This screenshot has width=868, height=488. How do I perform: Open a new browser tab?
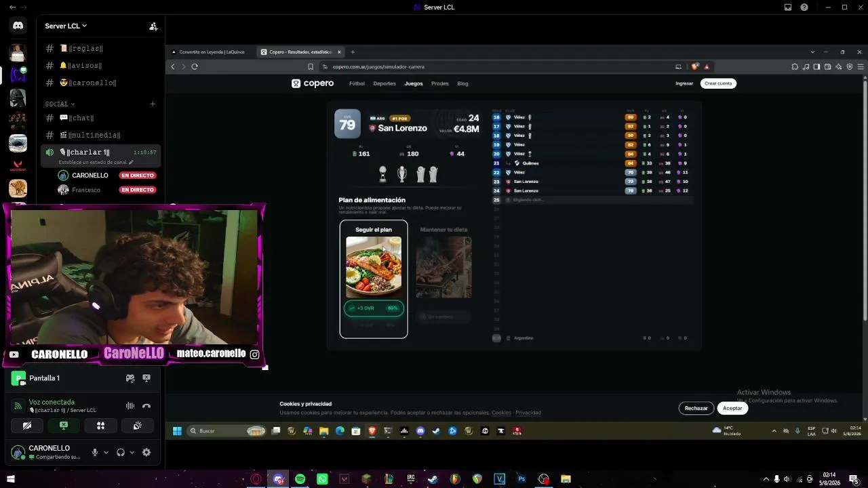pyautogui.click(x=353, y=52)
